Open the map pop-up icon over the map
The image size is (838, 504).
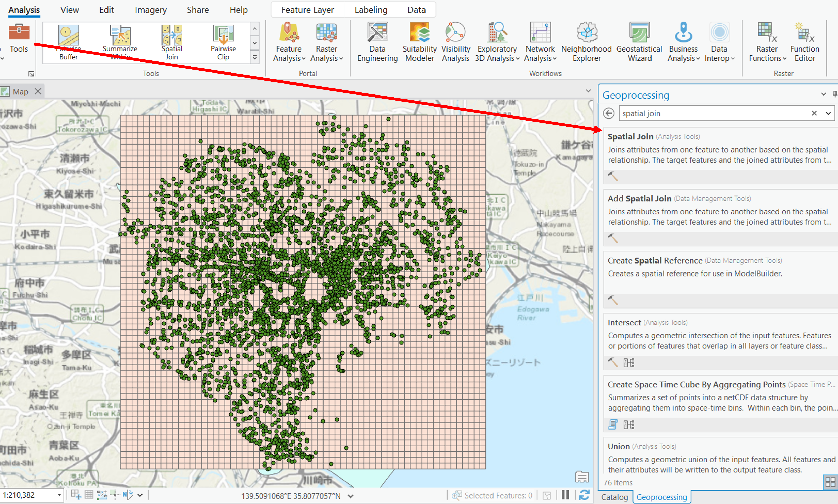pos(582,477)
